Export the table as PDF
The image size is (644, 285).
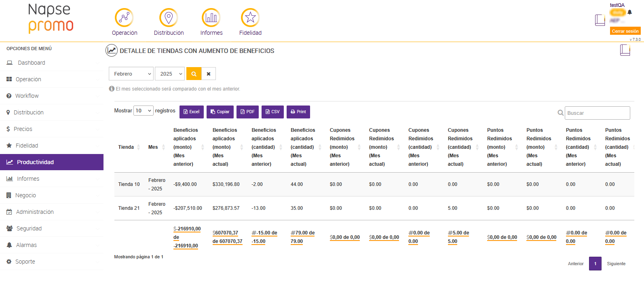[x=247, y=112]
